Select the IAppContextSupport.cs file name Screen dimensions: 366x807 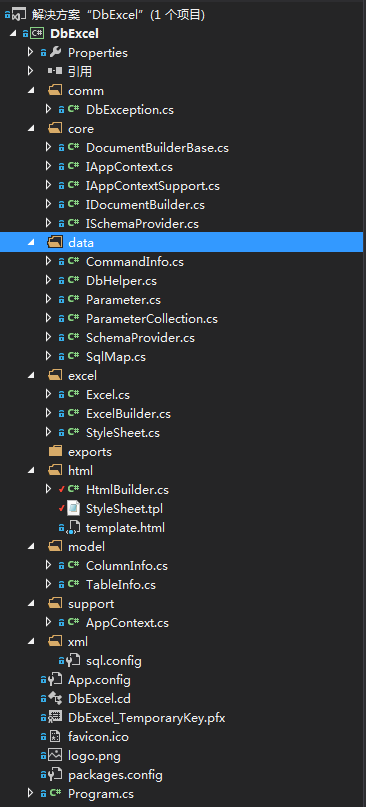tap(153, 186)
